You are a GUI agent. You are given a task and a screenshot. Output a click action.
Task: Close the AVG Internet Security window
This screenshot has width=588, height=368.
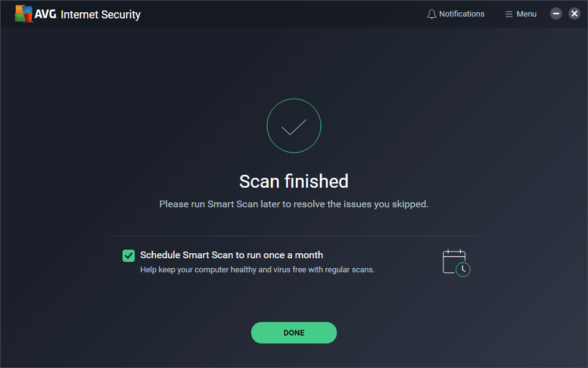pyautogui.click(x=575, y=13)
